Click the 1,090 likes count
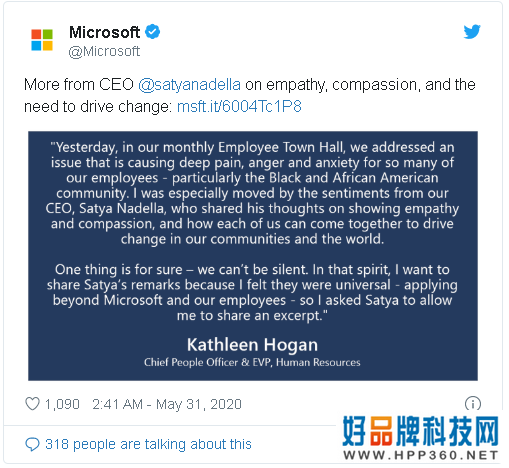Image resolution: width=509 pixels, height=468 pixels. [x=62, y=404]
